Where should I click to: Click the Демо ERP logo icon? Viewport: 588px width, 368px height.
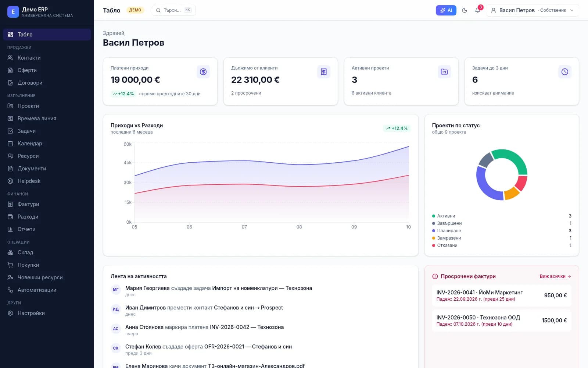point(13,12)
